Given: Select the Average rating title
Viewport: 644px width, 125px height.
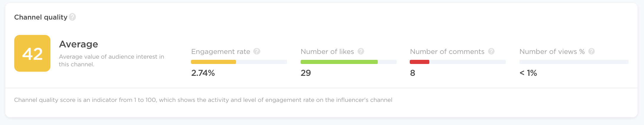Looking at the screenshot, I should pos(79,44).
